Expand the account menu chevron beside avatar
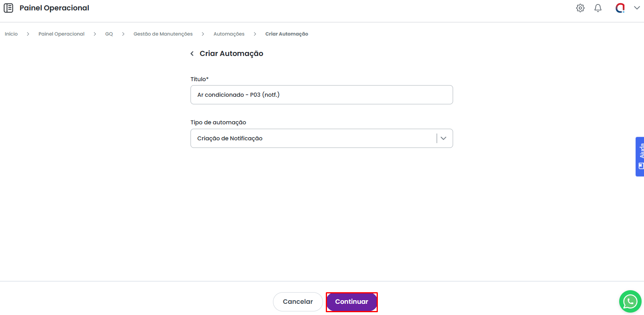This screenshot has height=315, width=644. tap(637, 8)
